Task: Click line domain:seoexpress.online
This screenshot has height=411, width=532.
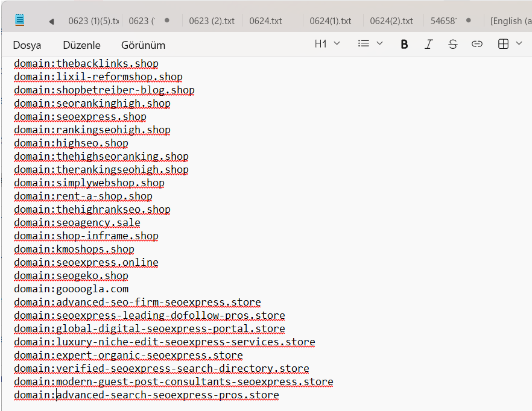Action: 86,262
